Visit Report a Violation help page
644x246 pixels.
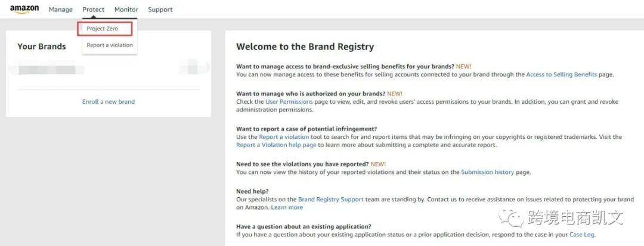pyautogui.click(x=275, y=145)
